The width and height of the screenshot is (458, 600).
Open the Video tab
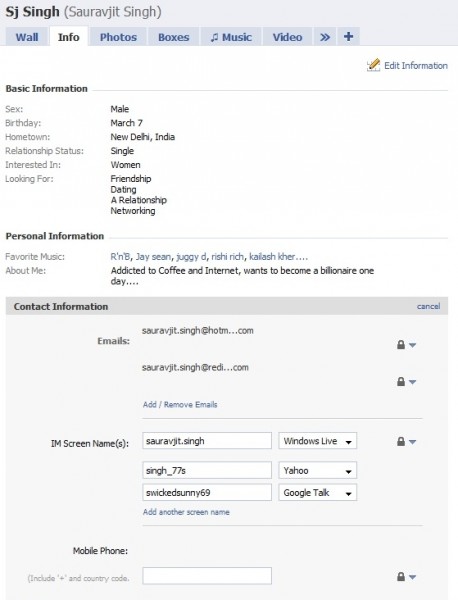(287, 37)
